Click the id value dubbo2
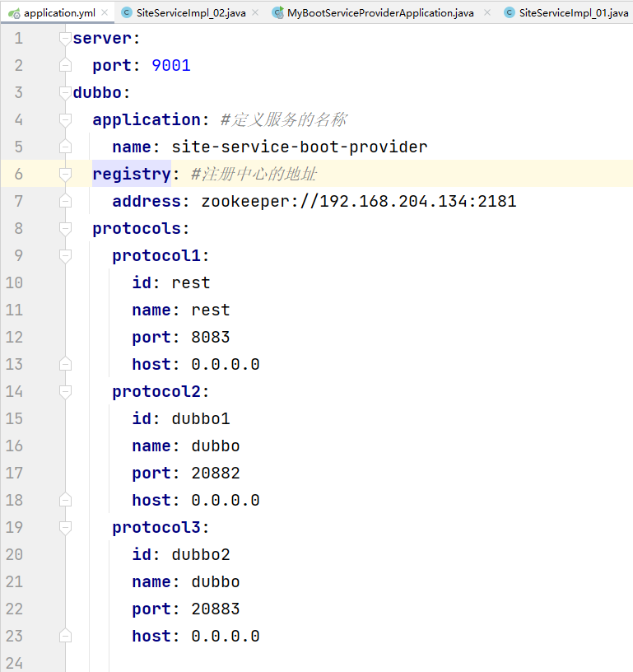Image resolution: width=633 pixels, height=672 pixels. tap(201, 554)
